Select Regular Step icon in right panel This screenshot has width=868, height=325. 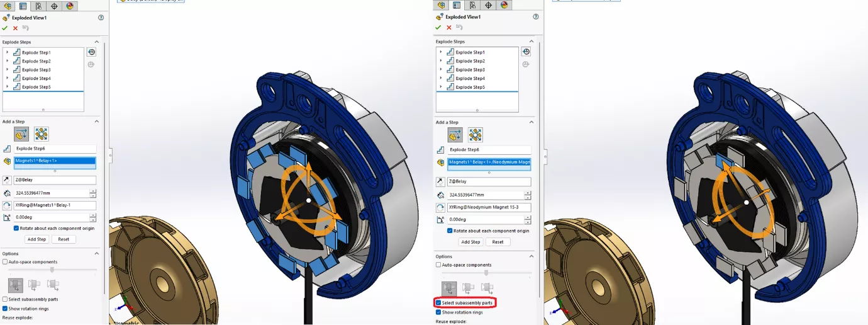pyautogui.click(x=455, y=135)
